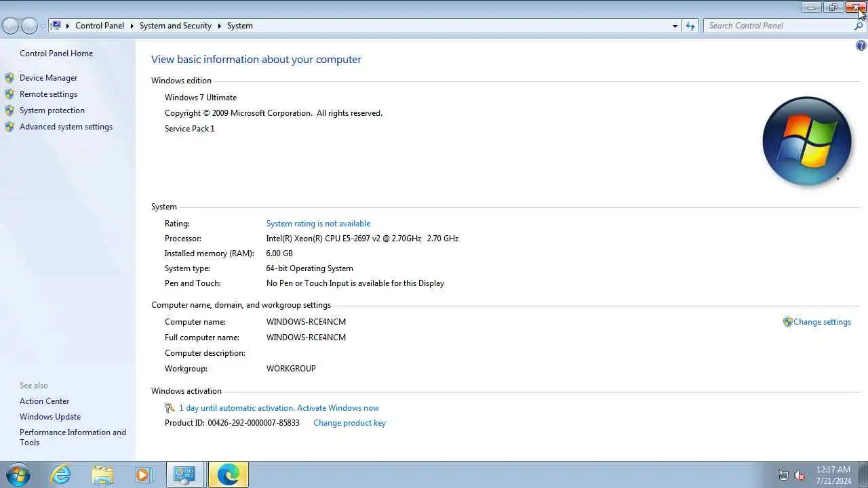The height and width of the screenshot is (488, 868).
Task: Open 'System rating is not available' link
Action: point(318,224)
